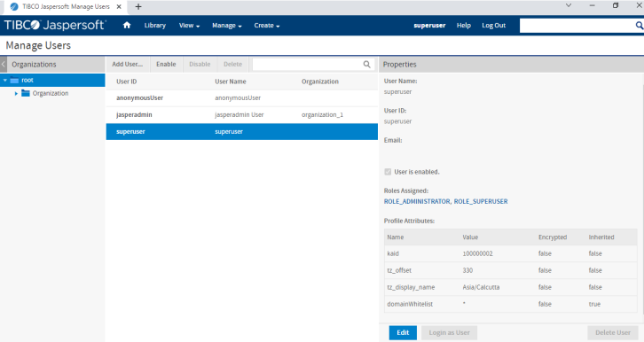Open the Create menu
The width and height of the screenshot is (644, 342).
coord(266,26)
